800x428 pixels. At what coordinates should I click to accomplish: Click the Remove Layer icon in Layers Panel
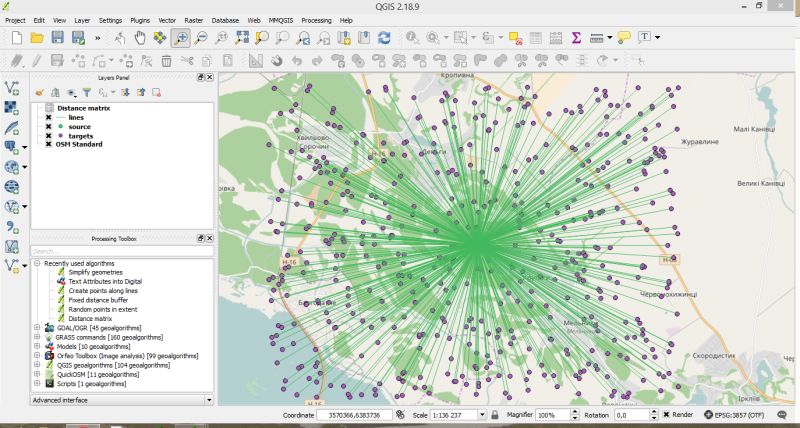156,92
